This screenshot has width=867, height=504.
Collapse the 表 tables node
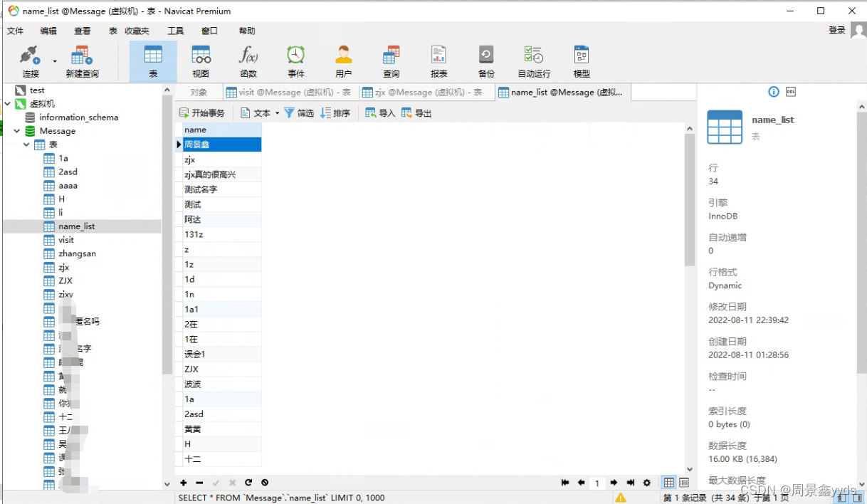click(26, 145)
